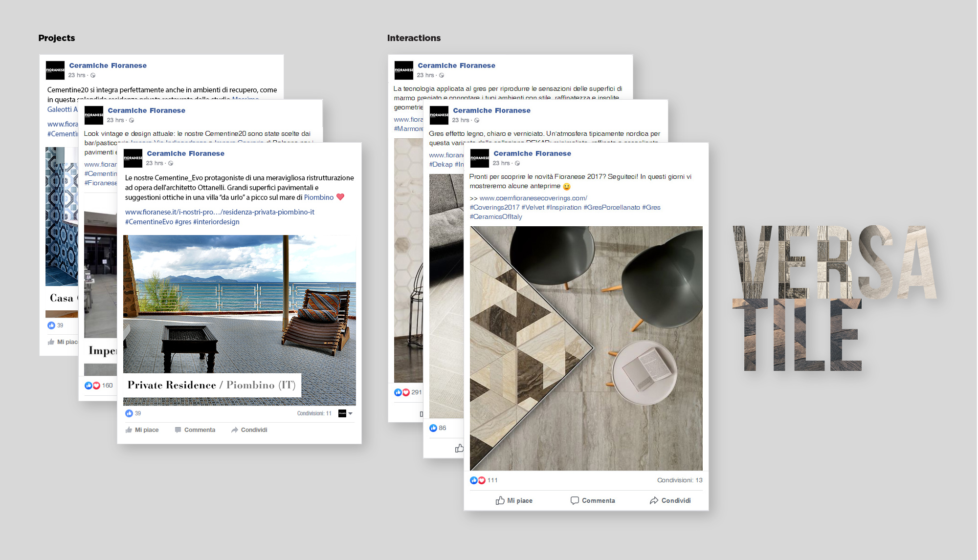Screen dimensions: 978x560
Task: Click globe icon on 'Cementine20 si integra' post
Action: [x=93, y=75]
